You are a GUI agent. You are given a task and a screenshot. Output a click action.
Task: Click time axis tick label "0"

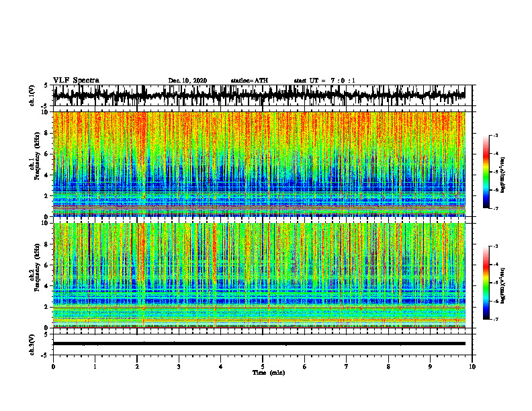[x=53, y=367]
